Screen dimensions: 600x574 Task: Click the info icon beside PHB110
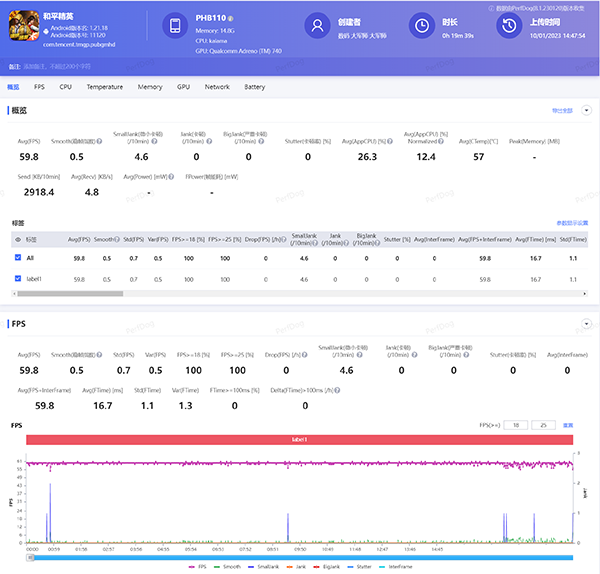coord(232,18)
